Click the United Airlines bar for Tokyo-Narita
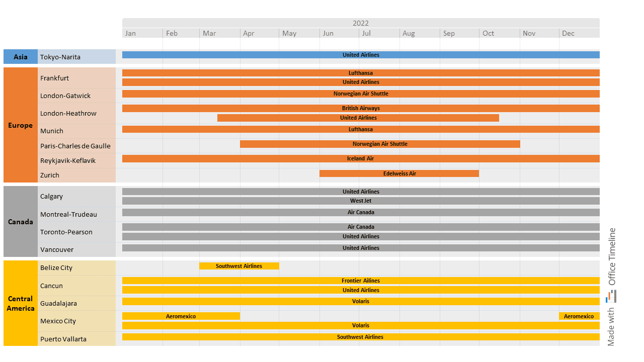The width and height of the screenshot is (644, 362). tap(360, 55)
